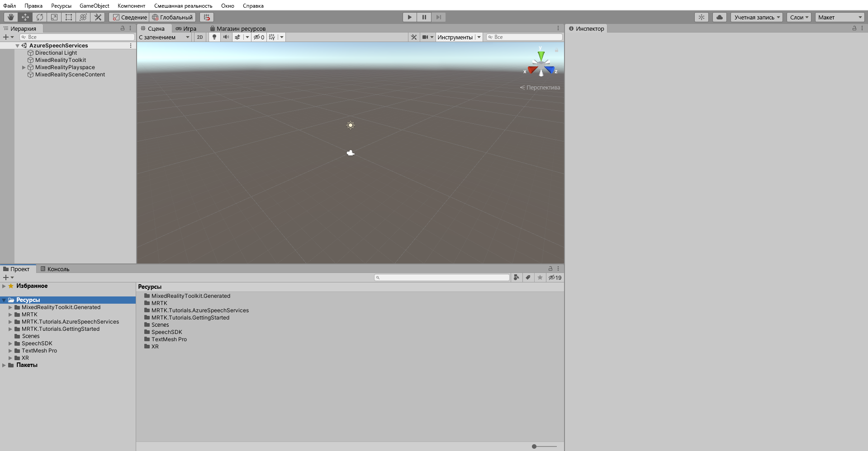Open Файл menu
868x451 pixels.
coord(9,6)
